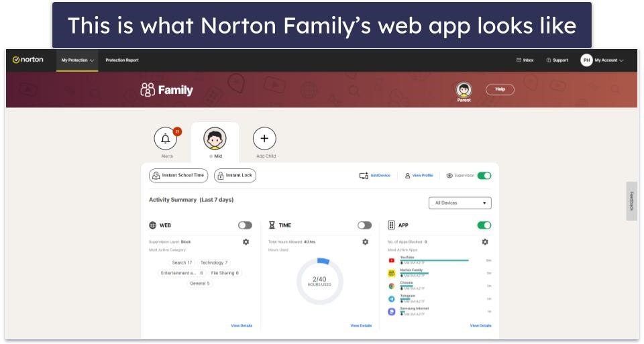The width and height of the screenshot is (644, 344).
Task: Open View Details under APP
Action: [480, 326]
